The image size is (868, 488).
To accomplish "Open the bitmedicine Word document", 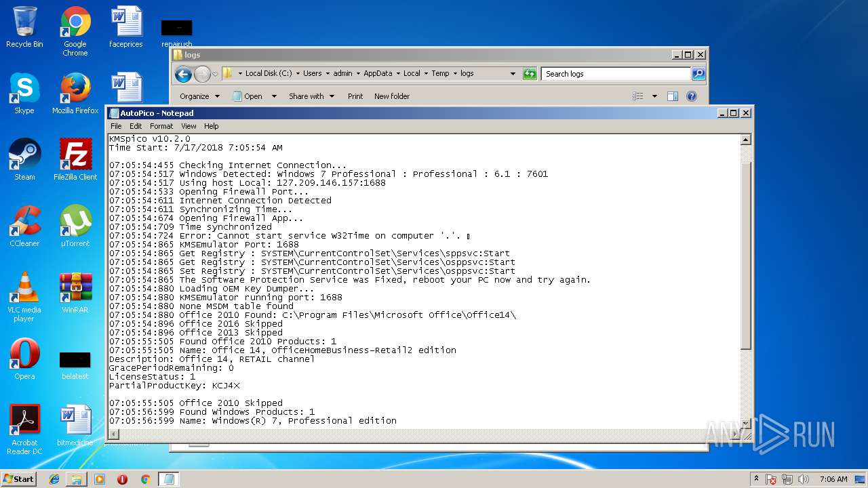I will click(x=75, y=426).
